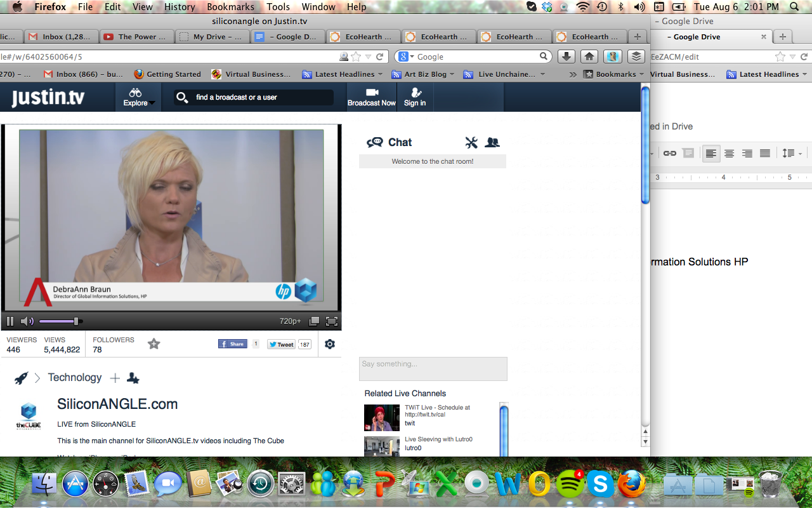Open the Art Biz Blog feed dropdown
The image size is (812, 508).
coord(423,74)
